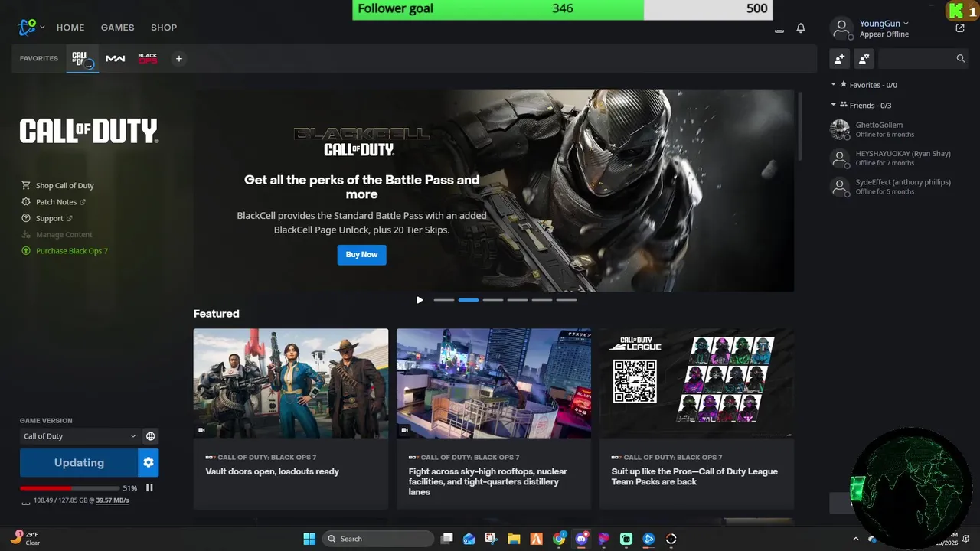The width and height of the screenshot is (980, 551).
Task: Click 'Vault doors open, loadouts ready' title
Action: point(272,471)
